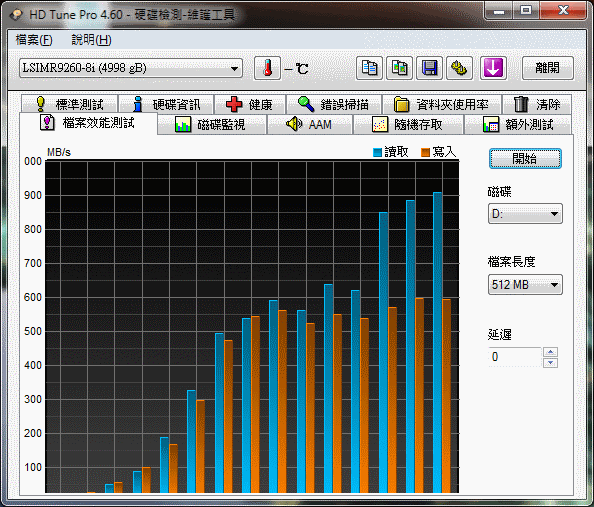This screenshot has height=507, width=594.
Task: Select the AAM speaker tab
Action: click(x=310, y=124)
